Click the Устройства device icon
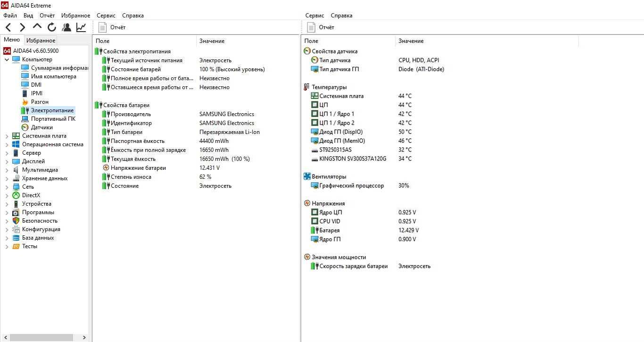Image resolution: width=644 pixels, height=342 pixels. coord(16,204)
